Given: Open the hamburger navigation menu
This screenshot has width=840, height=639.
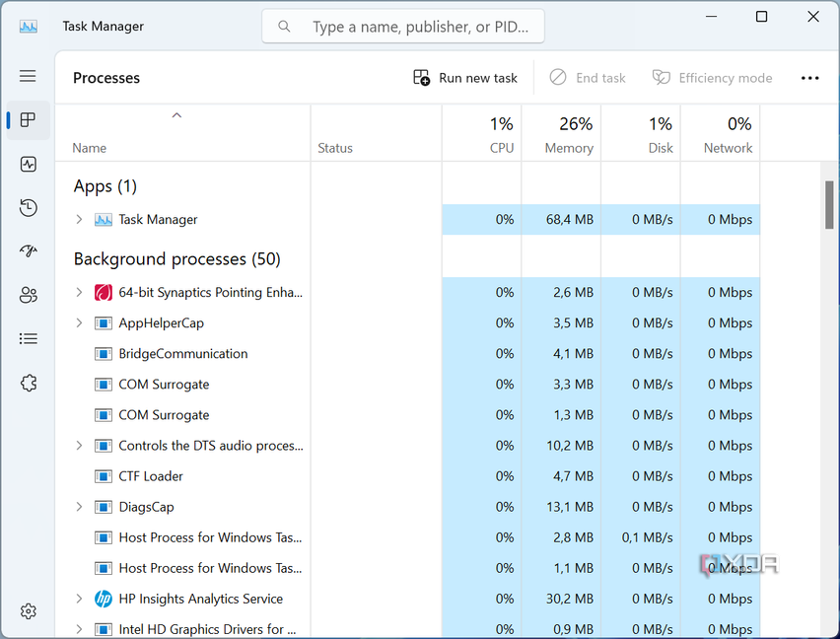Looking at the screenshot, I should click(x=28, y=76).
